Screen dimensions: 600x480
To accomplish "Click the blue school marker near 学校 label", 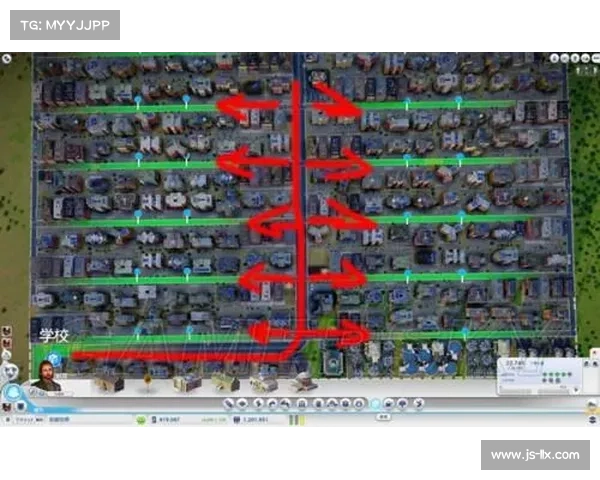I will [55, 359].
